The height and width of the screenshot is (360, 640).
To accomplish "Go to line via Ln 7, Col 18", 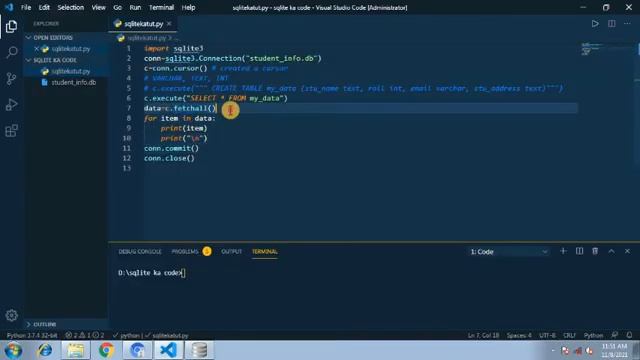I will pos(483,335).
